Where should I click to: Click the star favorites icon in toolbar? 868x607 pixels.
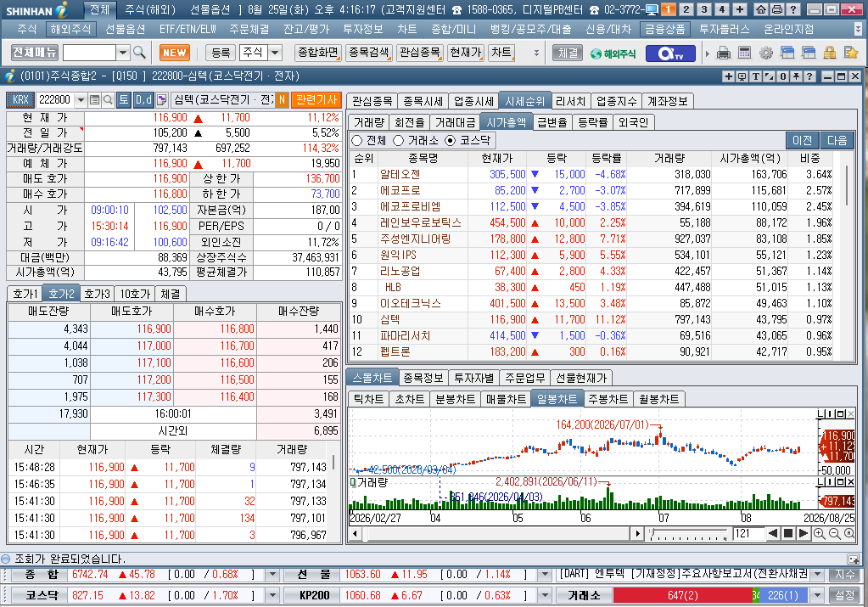pyautogui.click(x=851, y=53)
